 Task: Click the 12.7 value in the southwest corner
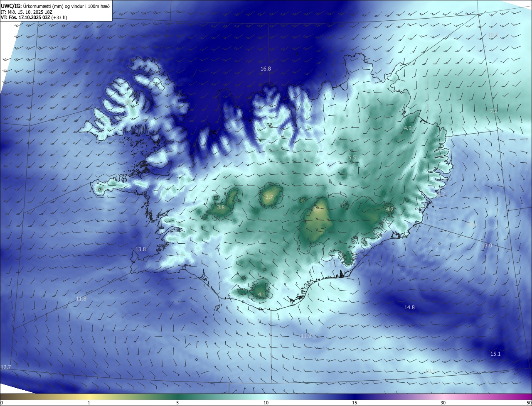6,367
